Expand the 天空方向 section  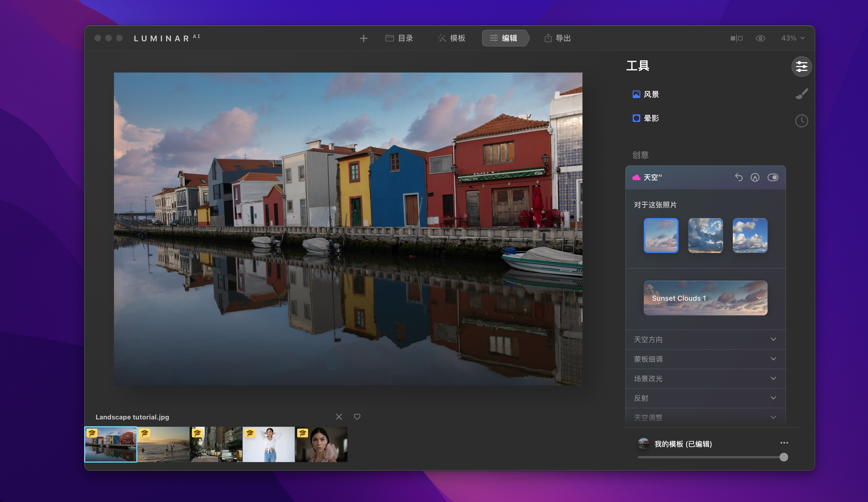pos(705,340)
